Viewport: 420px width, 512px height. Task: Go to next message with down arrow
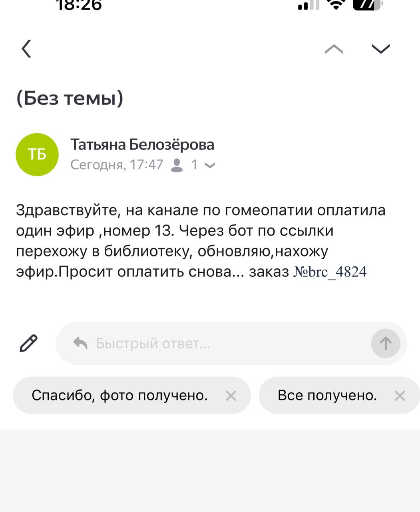click(x=380, y=49)
